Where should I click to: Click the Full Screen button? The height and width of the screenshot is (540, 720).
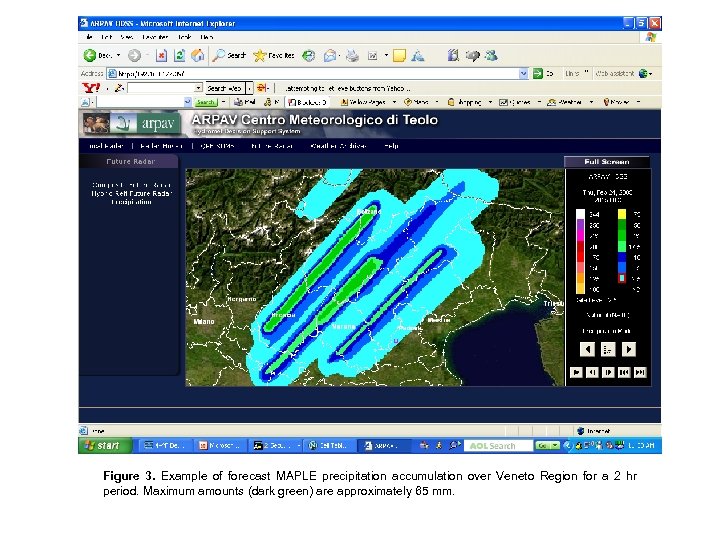pos(607,162)
